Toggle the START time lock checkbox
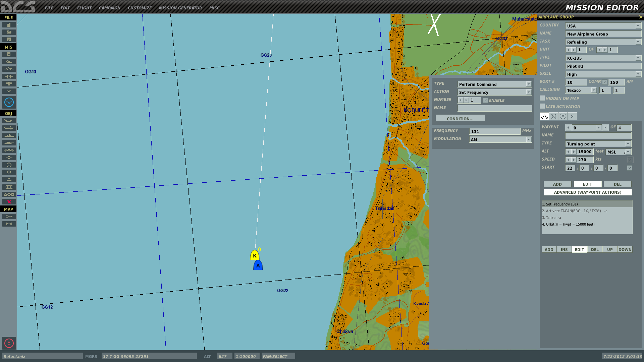Screen dimensions: 644x362 630,168
